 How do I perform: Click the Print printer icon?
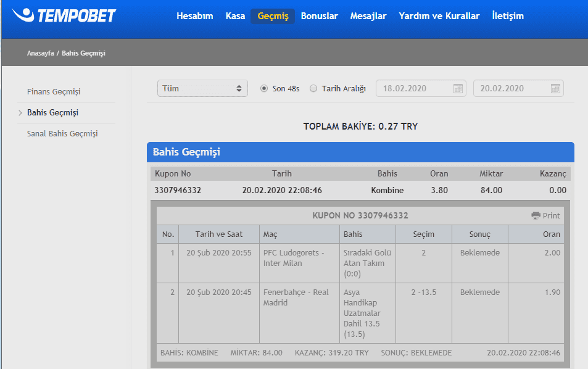click(536, 215)
